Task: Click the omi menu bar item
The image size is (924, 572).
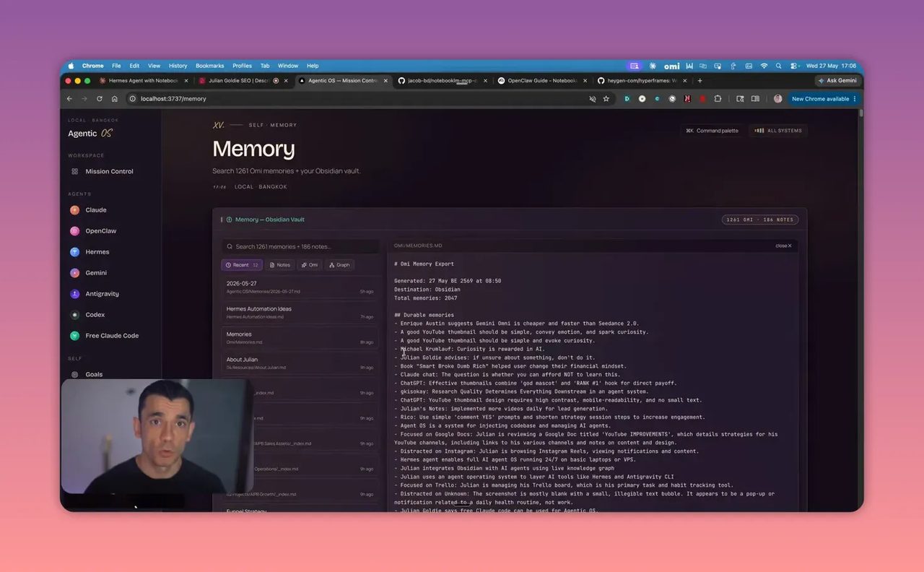Action: 672,66
